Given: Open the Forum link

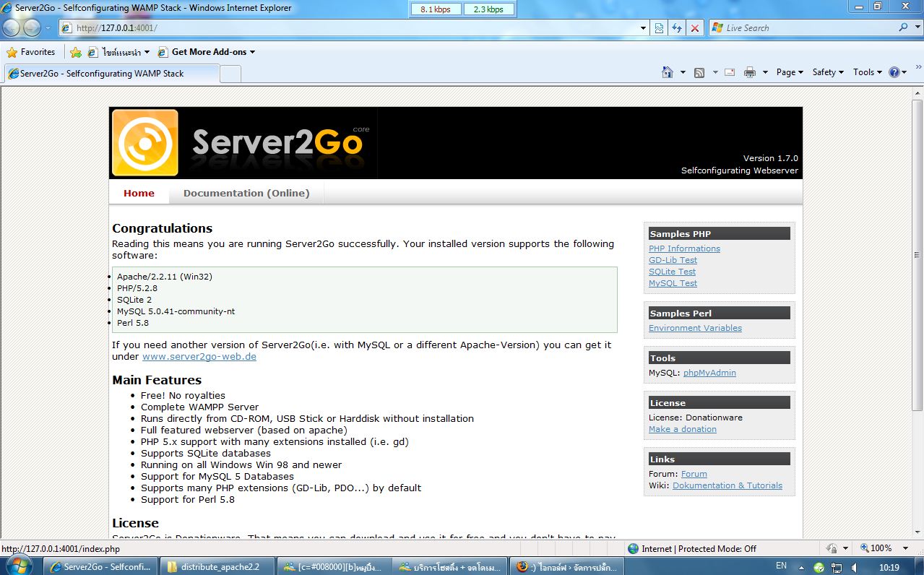Looking at the screenshot, I should tap(694, 474).
